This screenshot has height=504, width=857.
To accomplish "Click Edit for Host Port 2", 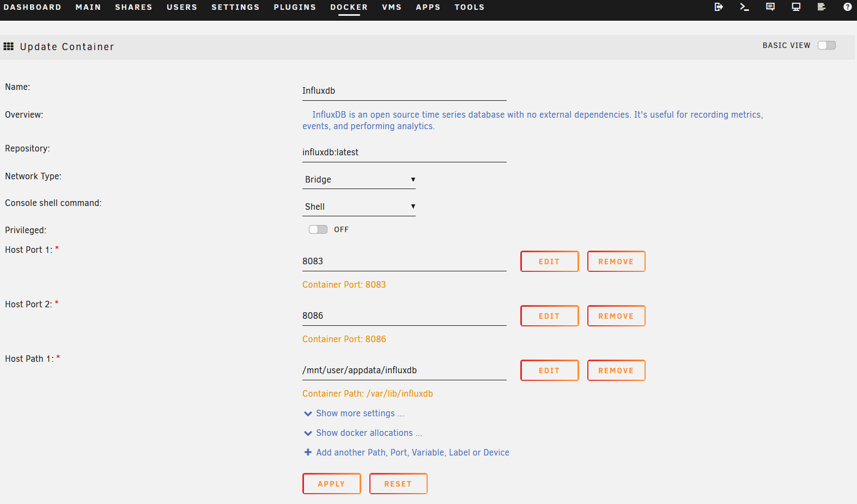I will pos(549,316).
